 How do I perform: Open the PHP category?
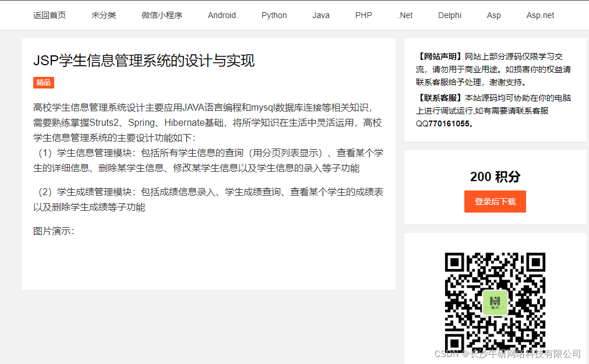tap(364, 15)
